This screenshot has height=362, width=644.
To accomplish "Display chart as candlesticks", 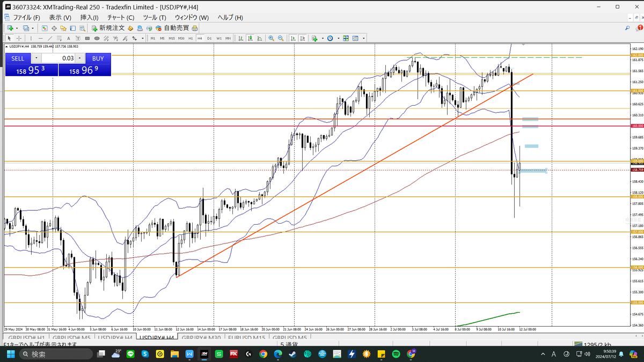I will pyautogui.click(x=250, y=38).
